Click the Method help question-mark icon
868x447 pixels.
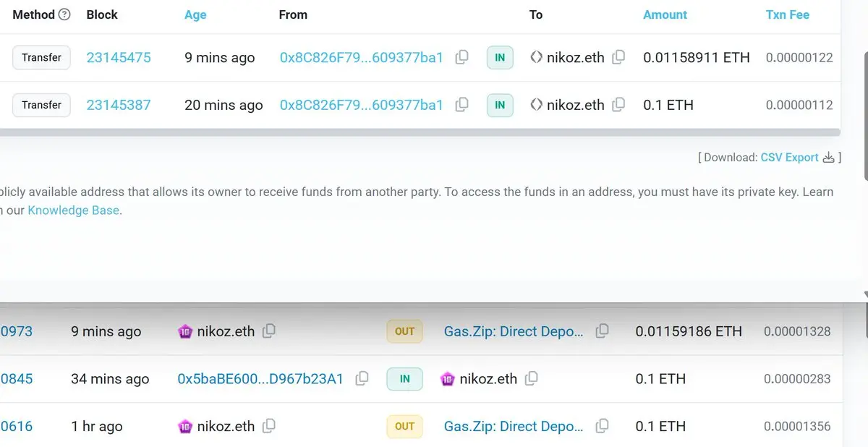click(x=64, y=14)
